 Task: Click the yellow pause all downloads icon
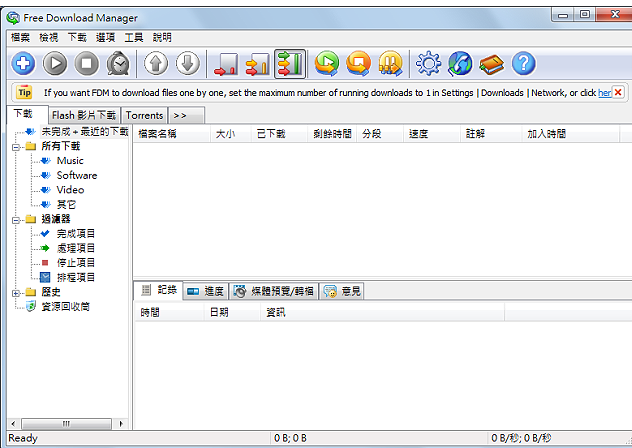[391, 64]
